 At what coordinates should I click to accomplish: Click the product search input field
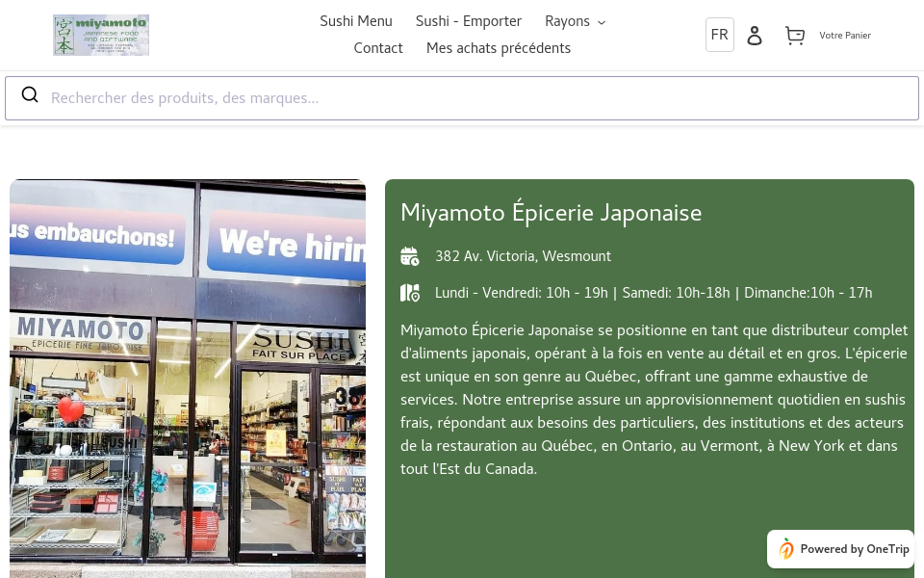[x=385, y=97]
